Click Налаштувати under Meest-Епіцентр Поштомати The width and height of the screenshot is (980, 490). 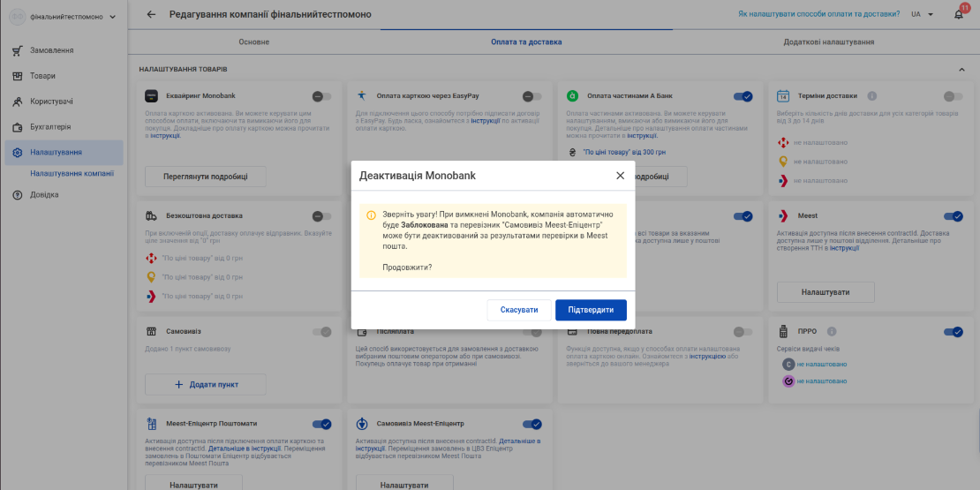click(193, 485)
